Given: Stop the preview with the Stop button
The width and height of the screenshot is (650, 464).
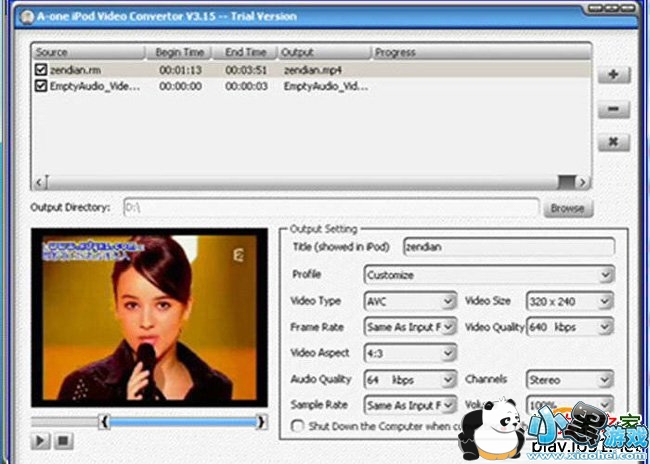Looking at the screenshot, I should coord(63,441).
